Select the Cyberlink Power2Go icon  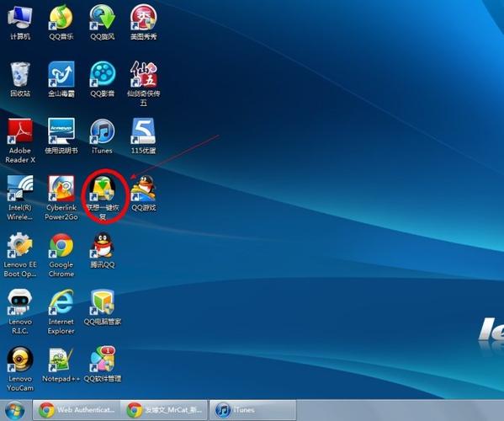pos(61,198)
